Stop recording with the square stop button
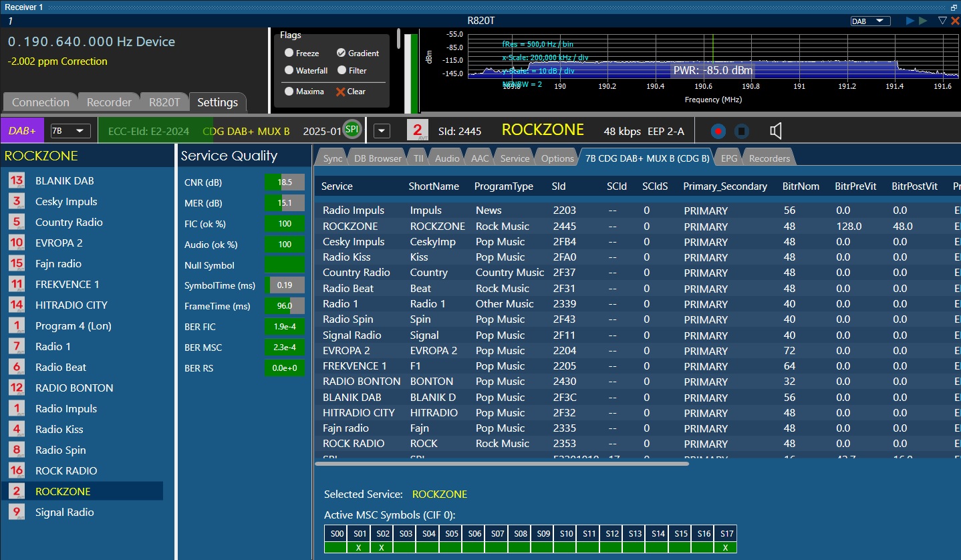 741,131
